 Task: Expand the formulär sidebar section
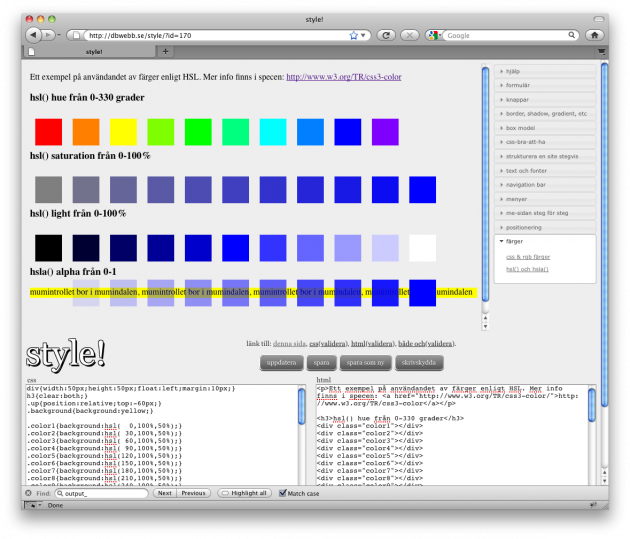point(545,85)
